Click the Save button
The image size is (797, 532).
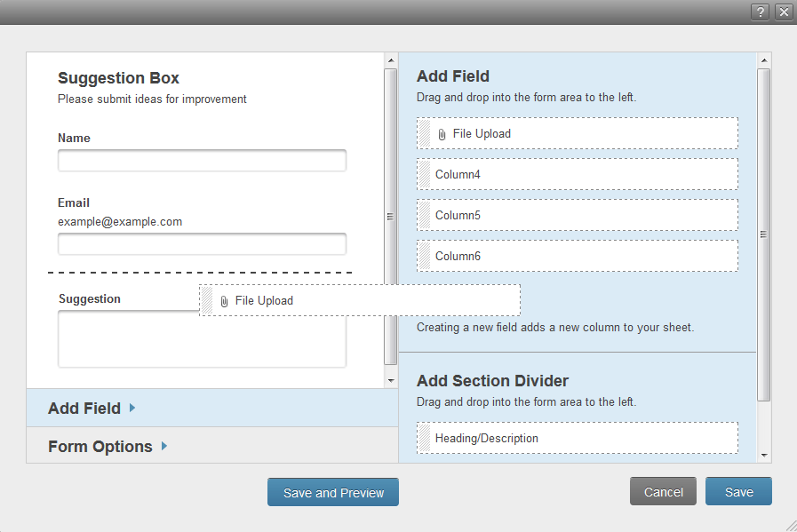tap(738, 492)
